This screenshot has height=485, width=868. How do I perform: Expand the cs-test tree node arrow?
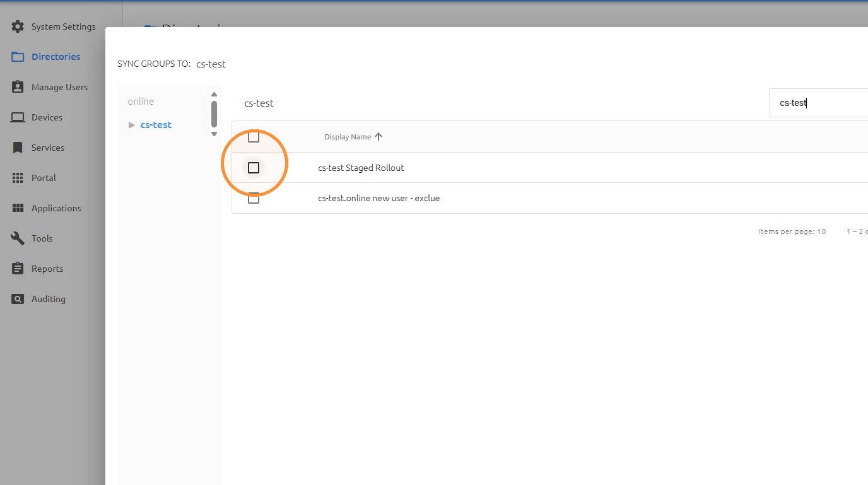click(132, 125)
